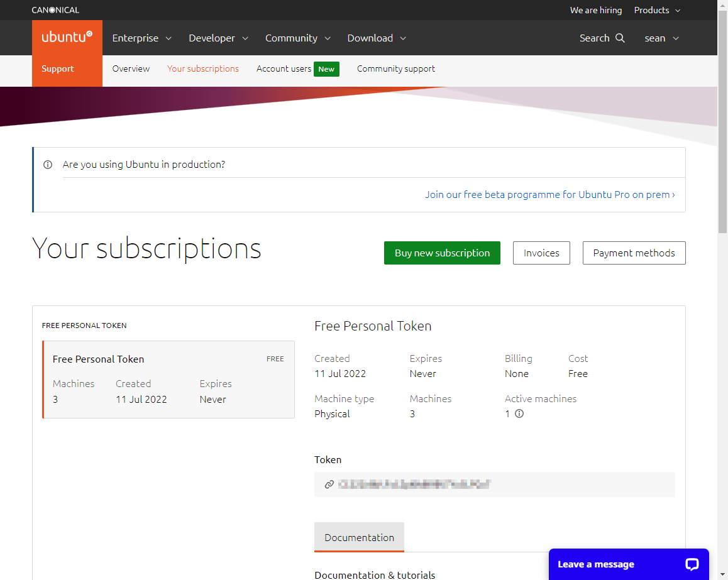Viewport: 728px width, 580px height.
Task: Click the FREE label on token card
Action: pos(275,359)
